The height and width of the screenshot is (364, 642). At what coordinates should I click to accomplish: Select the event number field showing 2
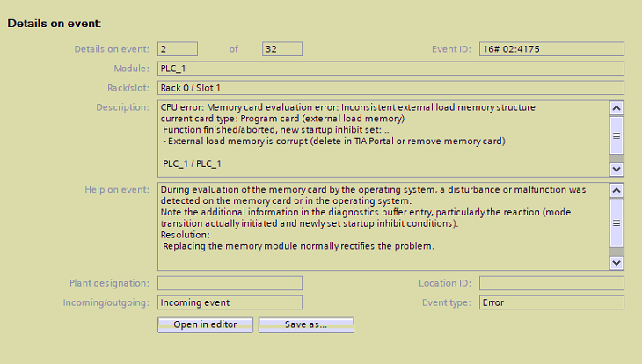[x=178, y=49]
